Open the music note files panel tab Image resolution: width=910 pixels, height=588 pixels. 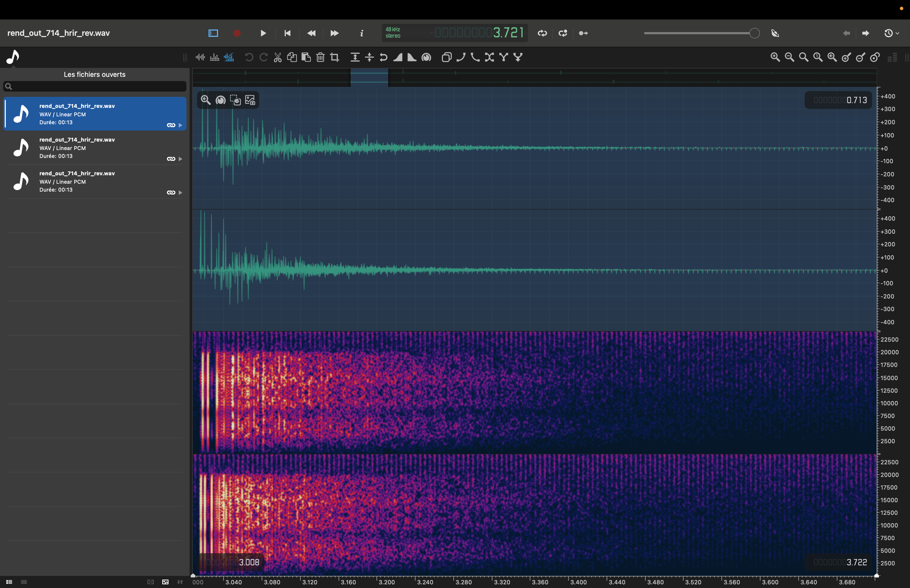coord(13,57)
